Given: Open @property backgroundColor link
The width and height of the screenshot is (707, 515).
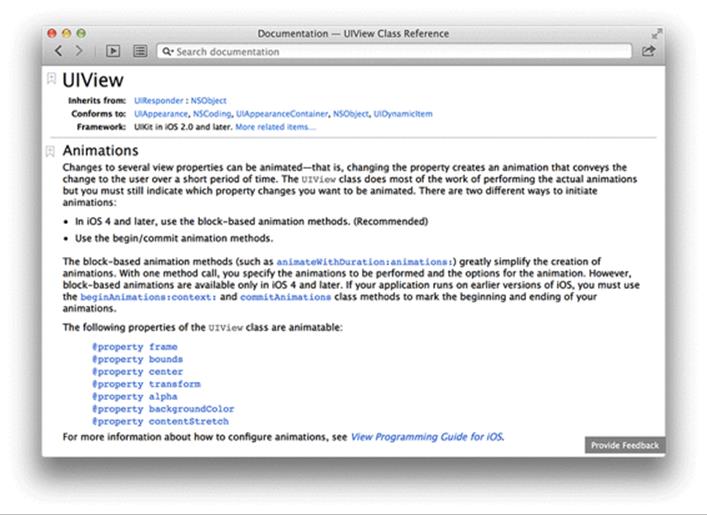Looking at the screenshot, I should 163,409.
